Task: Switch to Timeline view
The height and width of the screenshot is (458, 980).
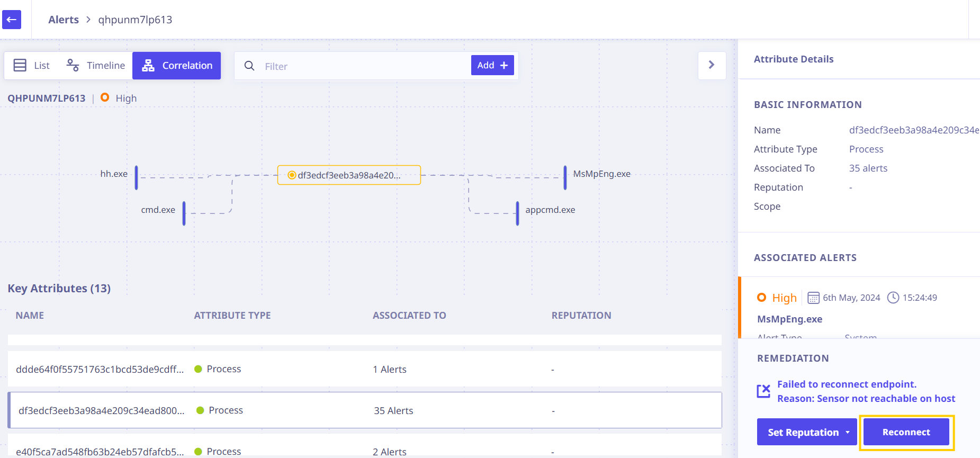Action: 96,66
